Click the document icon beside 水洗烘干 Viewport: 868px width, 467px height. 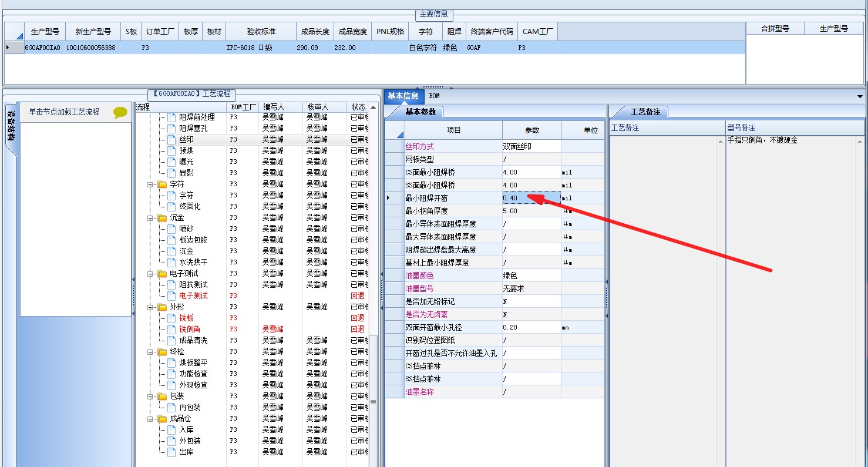(x=171, y=262)
